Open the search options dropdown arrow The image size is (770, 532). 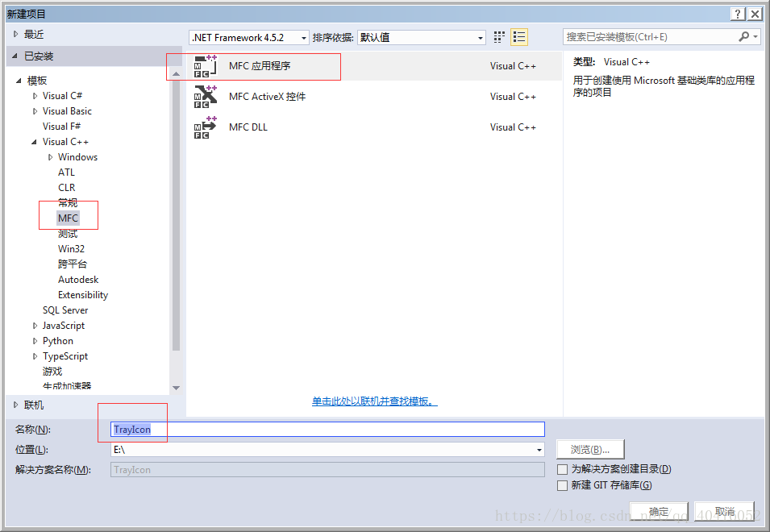pyautogui.click(x=755, y=37)
